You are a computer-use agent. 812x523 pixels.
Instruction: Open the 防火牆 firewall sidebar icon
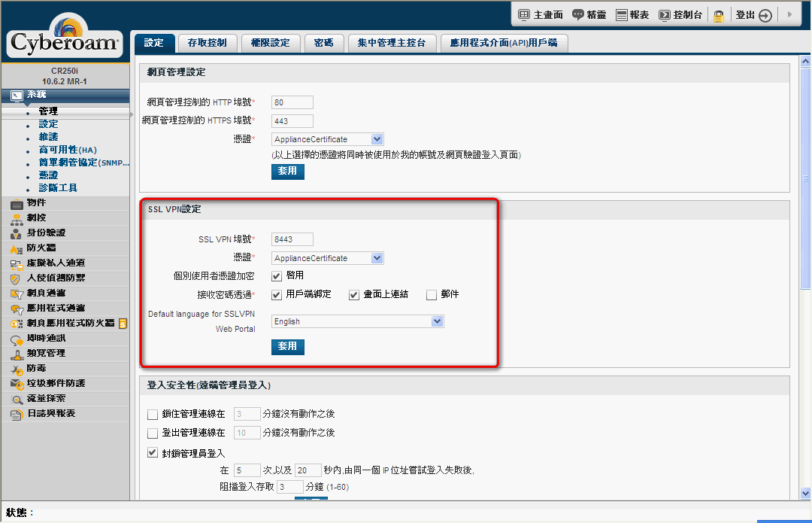coord(17,249)
